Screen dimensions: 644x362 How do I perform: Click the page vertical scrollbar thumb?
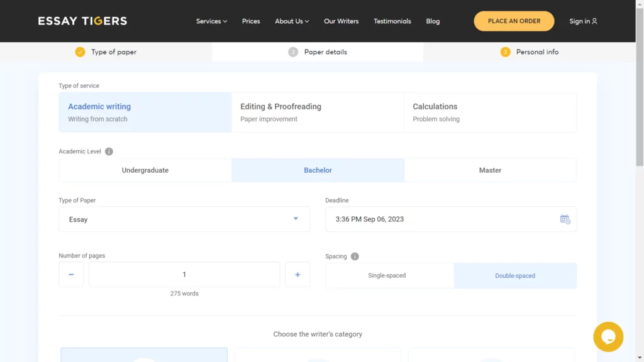tap(640, 86)
